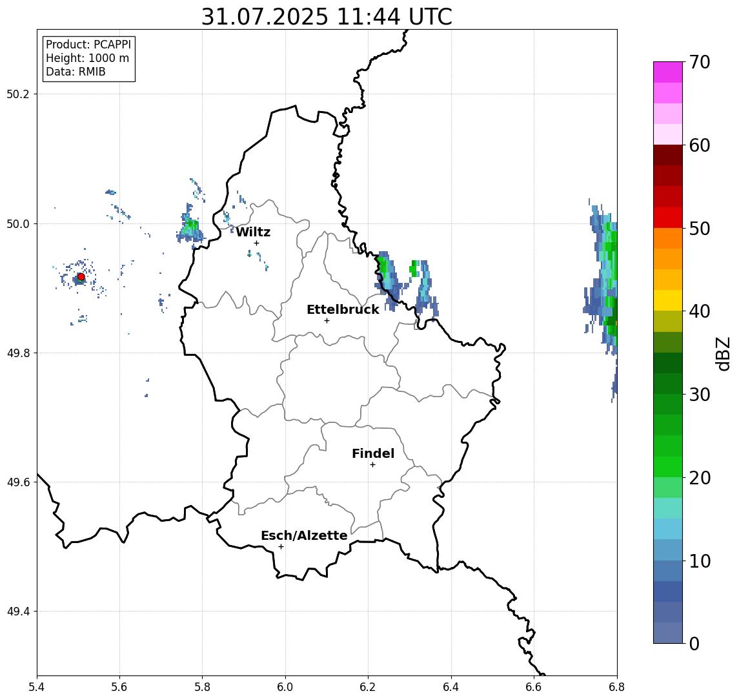Click the longitude tick label 5.4
The image size is (739, 700).
click(x=37, y=687)
